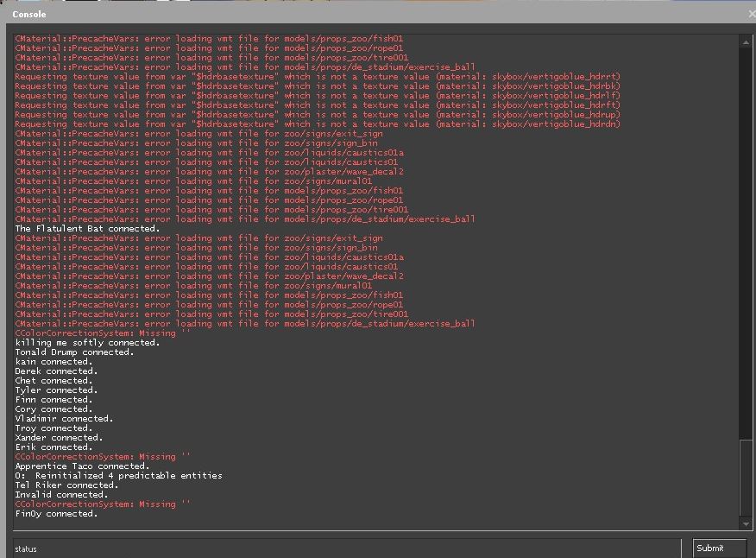
Task: Click the console scrollbar thumb
Action: [746, 478]
